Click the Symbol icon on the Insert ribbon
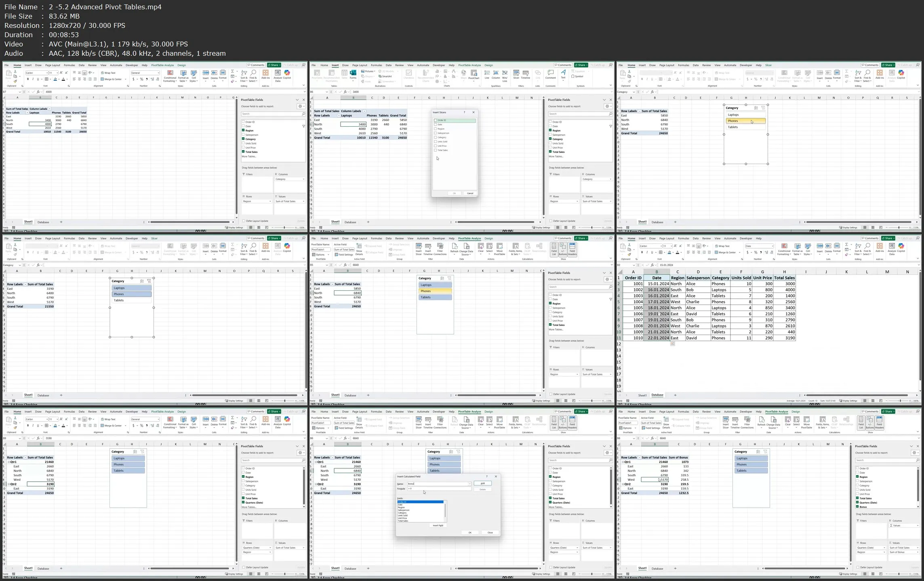This screenshot has height=581, width=924. click(x=577, y=76)
